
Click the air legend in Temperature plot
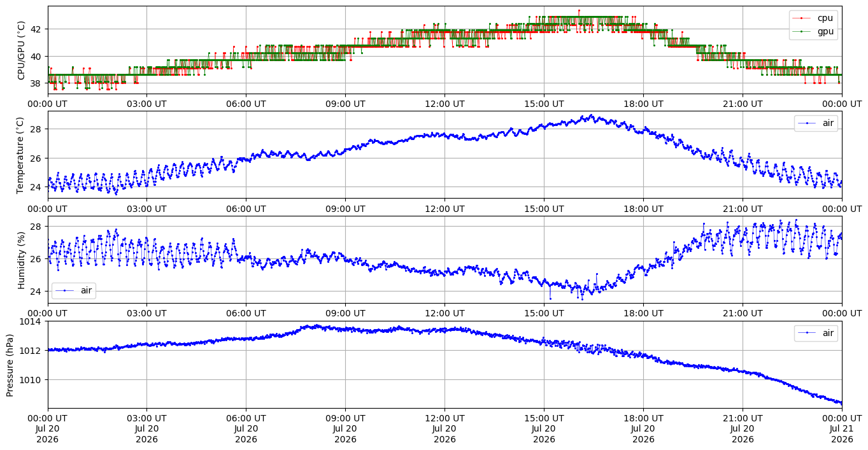click(816, 123)
